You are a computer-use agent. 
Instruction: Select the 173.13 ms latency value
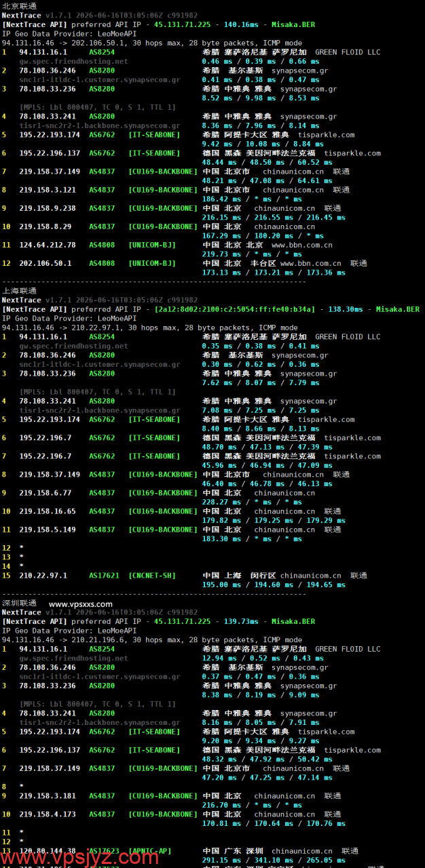pyautogui.click(x=221, y=273)
